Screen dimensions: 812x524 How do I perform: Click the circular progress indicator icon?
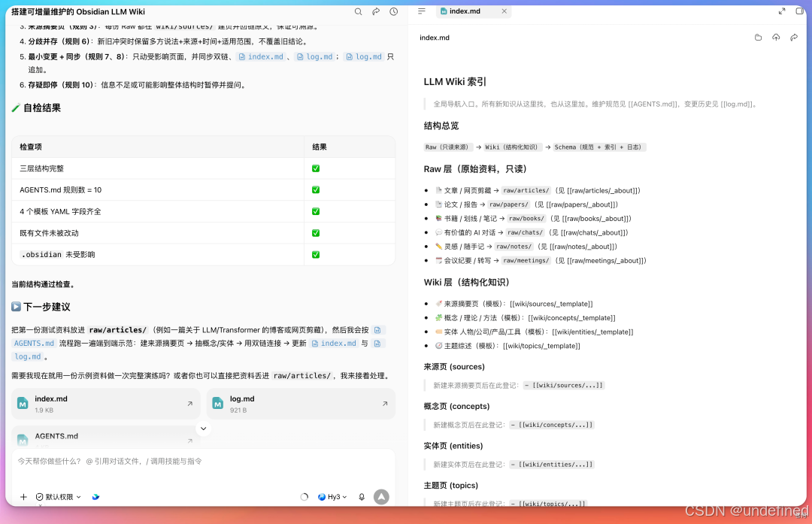tap(304, 497)
